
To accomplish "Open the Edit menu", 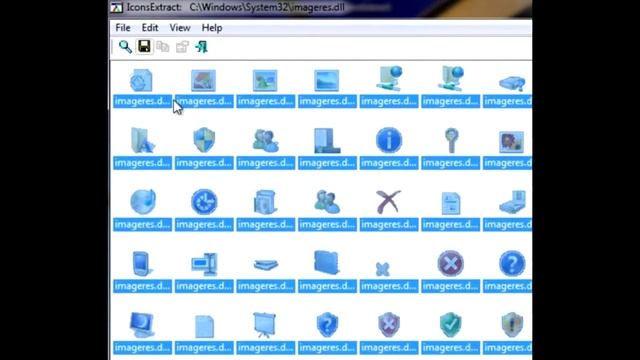I will tap(150, 28).
